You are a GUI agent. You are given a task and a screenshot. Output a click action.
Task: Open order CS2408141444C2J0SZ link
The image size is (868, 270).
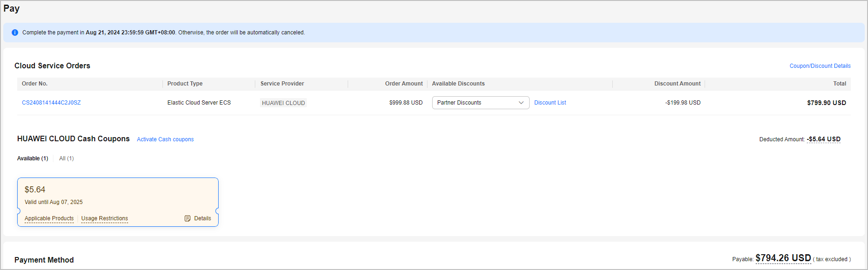pos(51,103)
